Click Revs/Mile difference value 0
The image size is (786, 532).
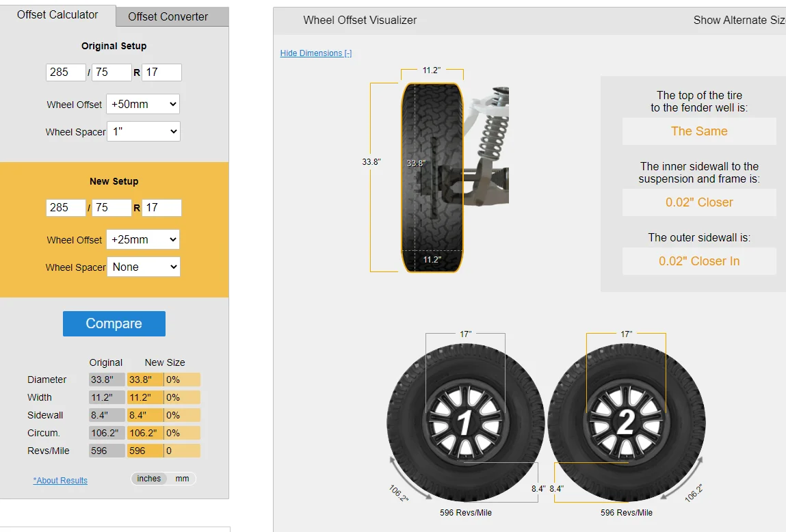(x=183, y=451)
